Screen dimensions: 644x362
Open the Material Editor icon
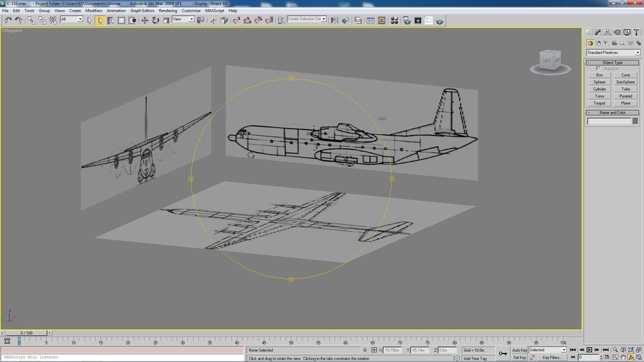[x=394, y=20]
